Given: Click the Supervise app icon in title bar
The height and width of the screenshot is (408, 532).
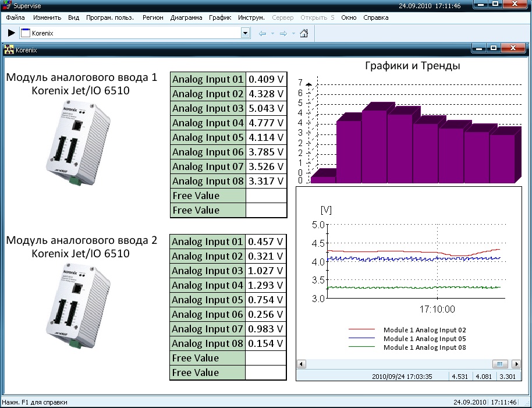Looking at the screenshot, I should click(x=7, y=5).
